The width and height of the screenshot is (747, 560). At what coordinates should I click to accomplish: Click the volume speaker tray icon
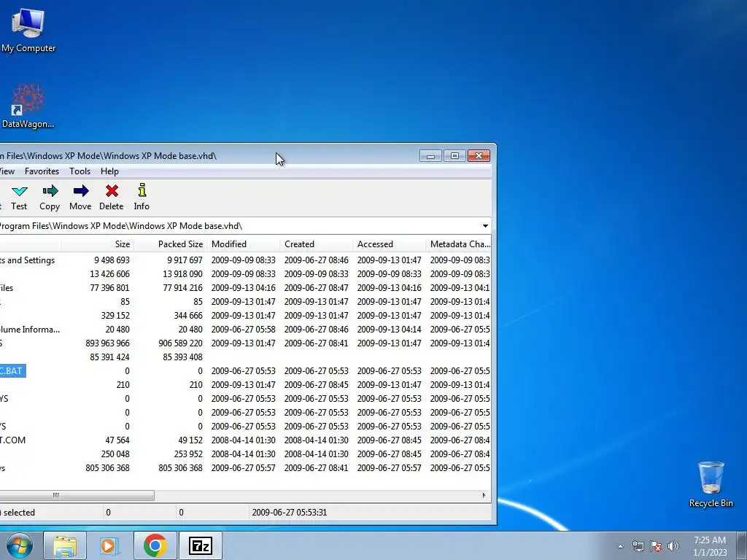point(673,547)
